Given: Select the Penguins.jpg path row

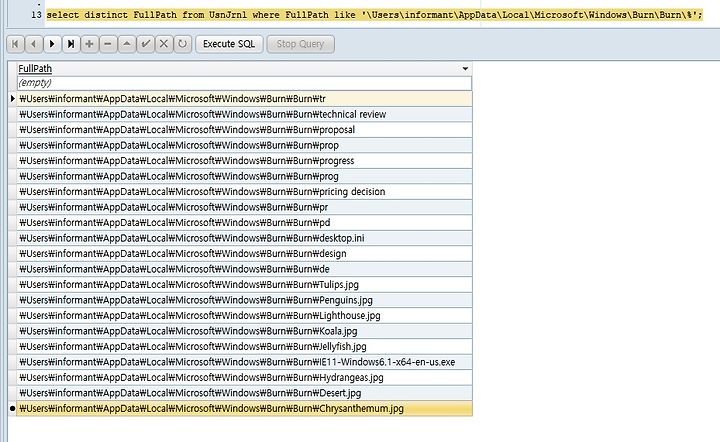Looking at the screenshot, I should coord(244,300).
